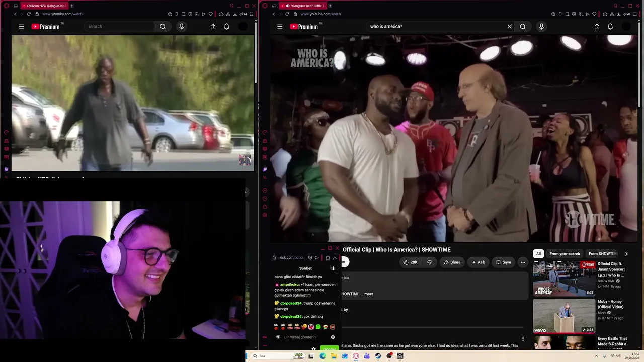Open emoji picker in Kick chat
The width and height of the screenshot is (644, 362).
tap(333, 337)
